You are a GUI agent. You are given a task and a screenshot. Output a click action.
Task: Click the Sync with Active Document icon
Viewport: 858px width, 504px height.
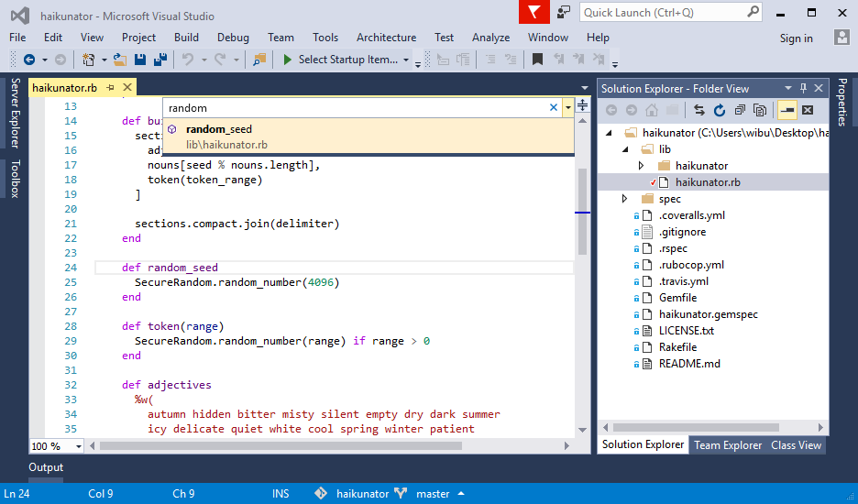pyautogui.click(x=699, y=110)
